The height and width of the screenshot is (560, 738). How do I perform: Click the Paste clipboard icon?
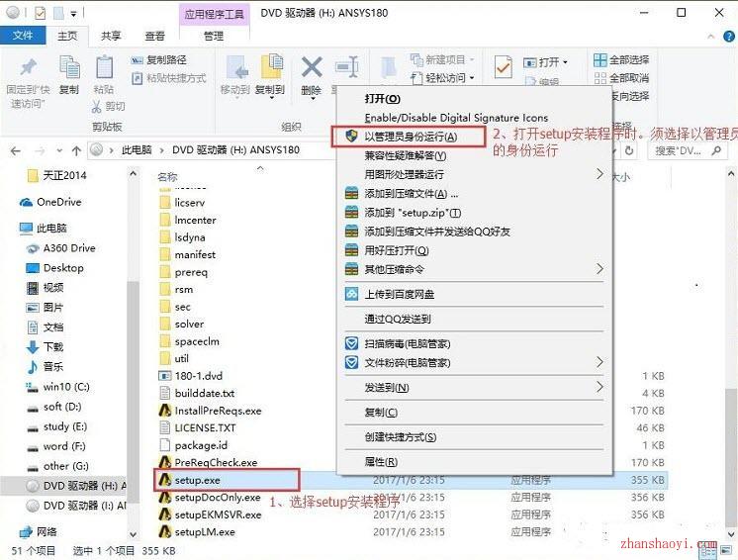pos(104,68)
